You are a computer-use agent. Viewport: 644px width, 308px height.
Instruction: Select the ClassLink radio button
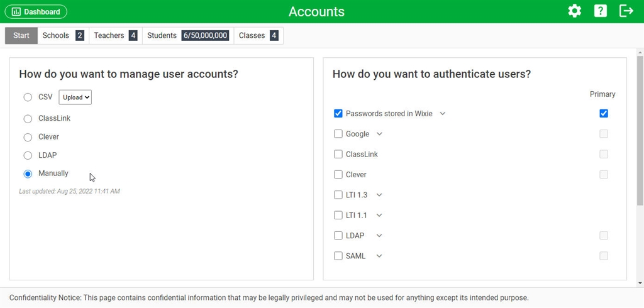point(28,119)
